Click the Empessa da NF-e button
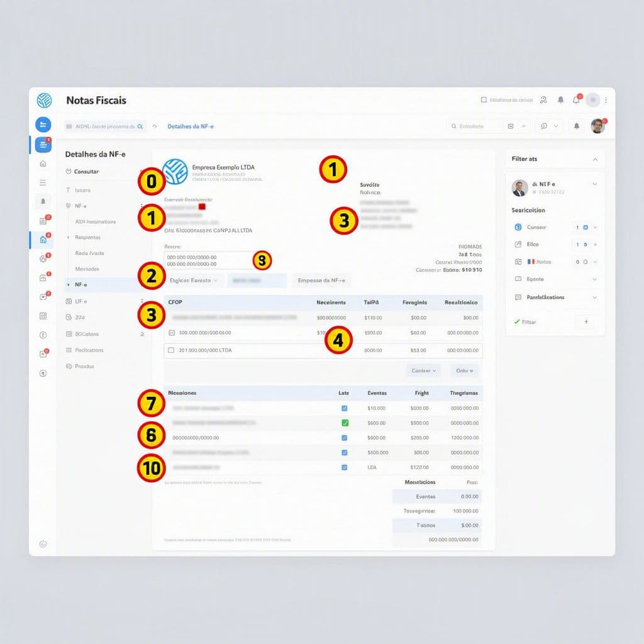644x644 pixels. tap(321, 280)
